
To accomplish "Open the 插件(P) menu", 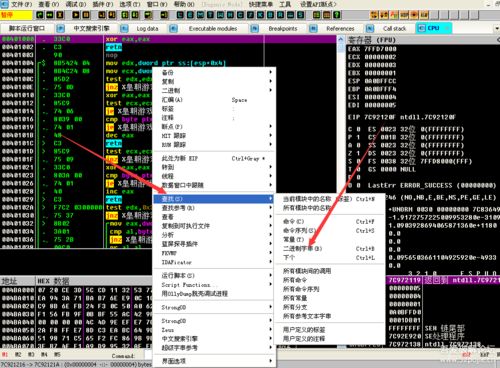I will coord(103,4).
